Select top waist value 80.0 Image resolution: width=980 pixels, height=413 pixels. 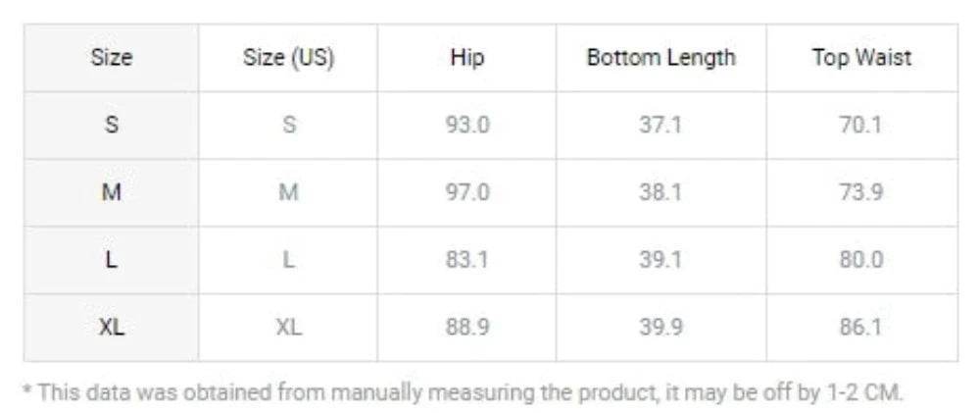pos(861,260)
